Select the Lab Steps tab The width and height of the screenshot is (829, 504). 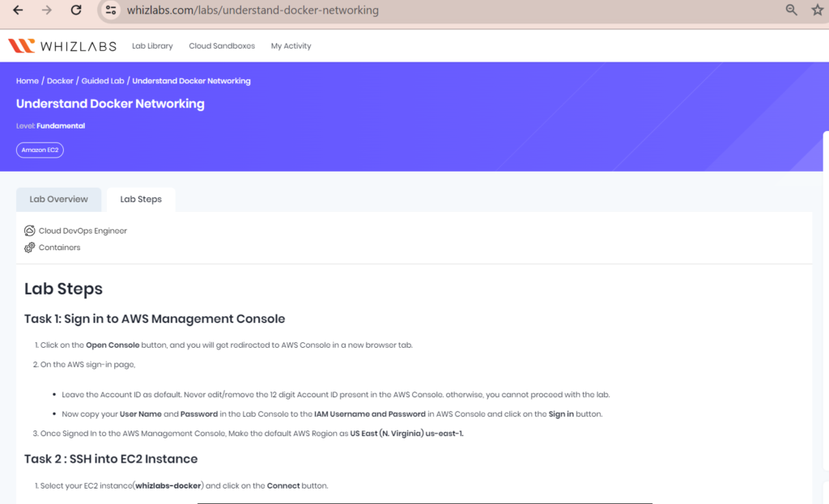coord(140,199)
